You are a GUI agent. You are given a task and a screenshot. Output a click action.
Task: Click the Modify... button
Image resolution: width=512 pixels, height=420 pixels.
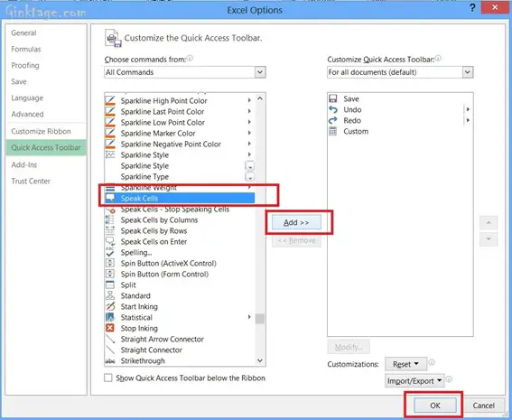point(349,347)
